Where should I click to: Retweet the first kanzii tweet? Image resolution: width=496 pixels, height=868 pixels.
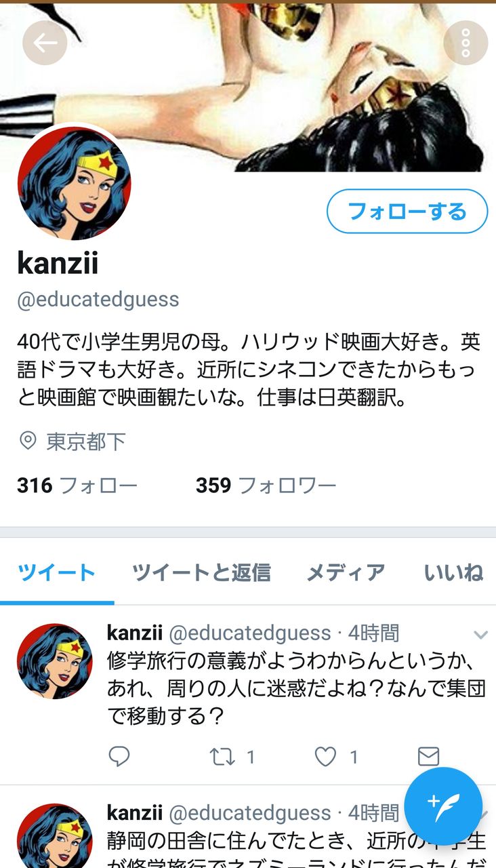coord(223,756)
